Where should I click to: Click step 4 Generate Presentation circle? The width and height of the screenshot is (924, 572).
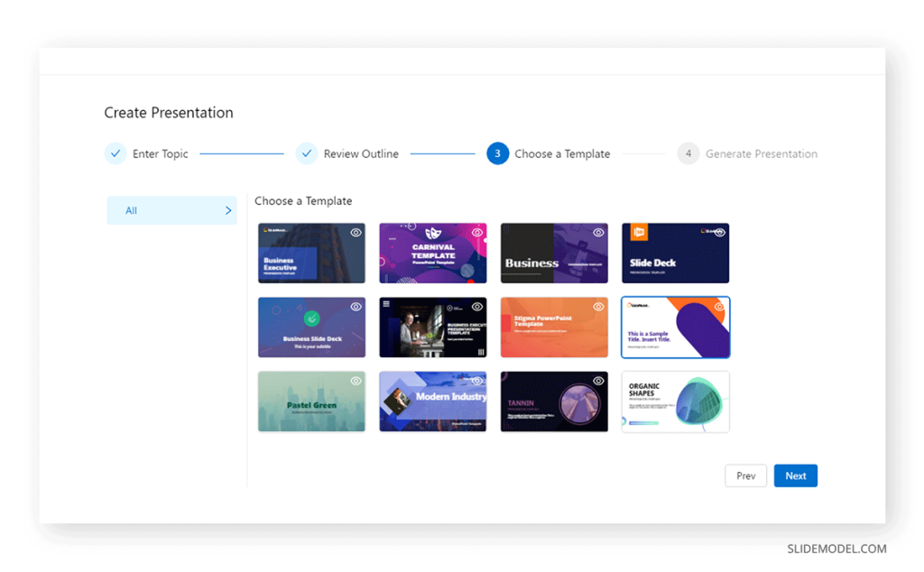point(688,153)
